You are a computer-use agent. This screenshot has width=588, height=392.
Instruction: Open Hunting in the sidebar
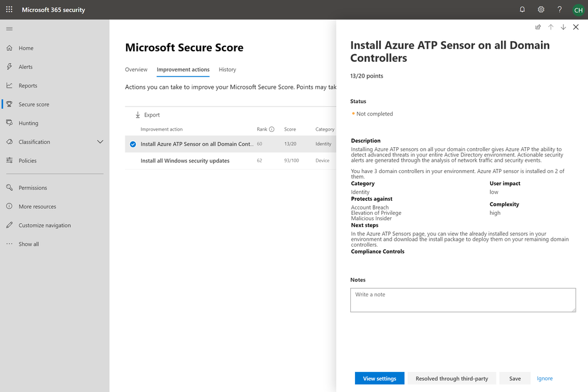point(28,123)
